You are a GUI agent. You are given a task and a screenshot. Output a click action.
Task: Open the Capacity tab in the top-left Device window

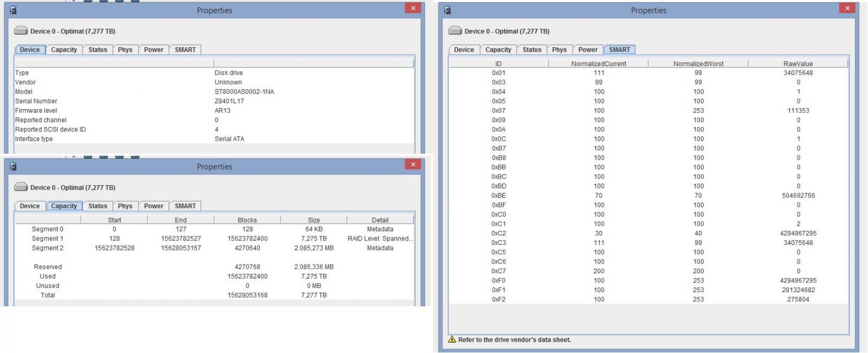click(x=64, y=49)
